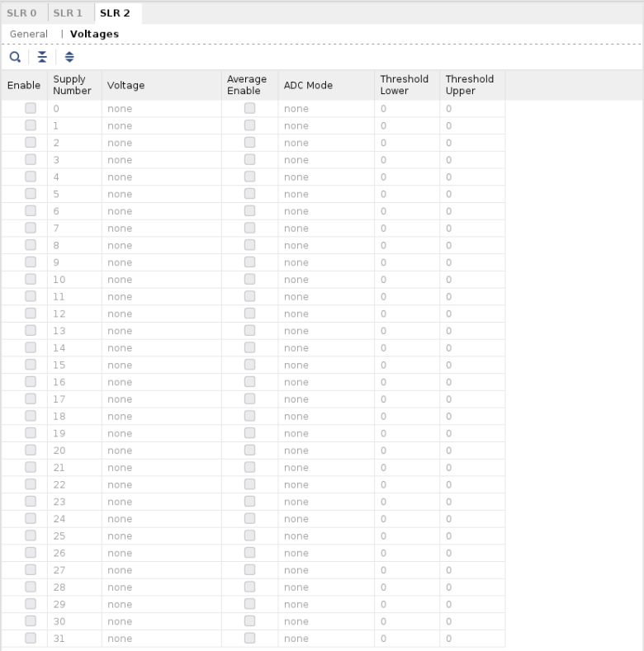
Task: Click the collapse all rows icon
Action: 42,57
